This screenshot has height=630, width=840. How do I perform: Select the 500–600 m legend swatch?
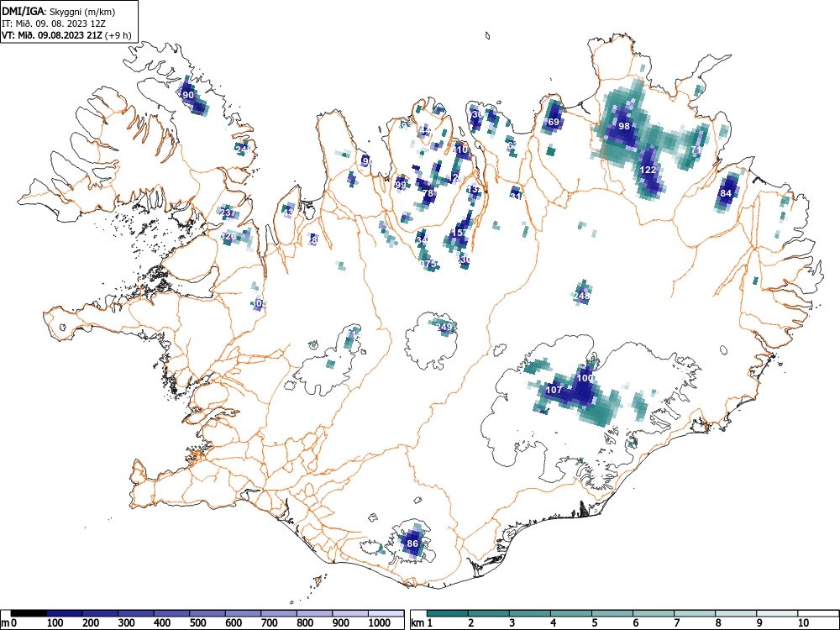207,613
